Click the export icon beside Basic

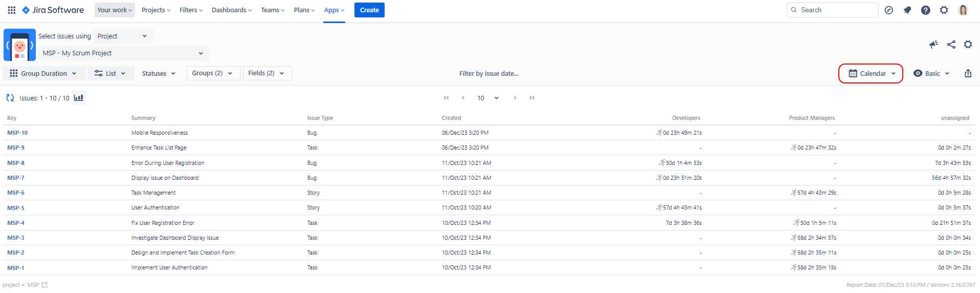(x=968, y=73)
